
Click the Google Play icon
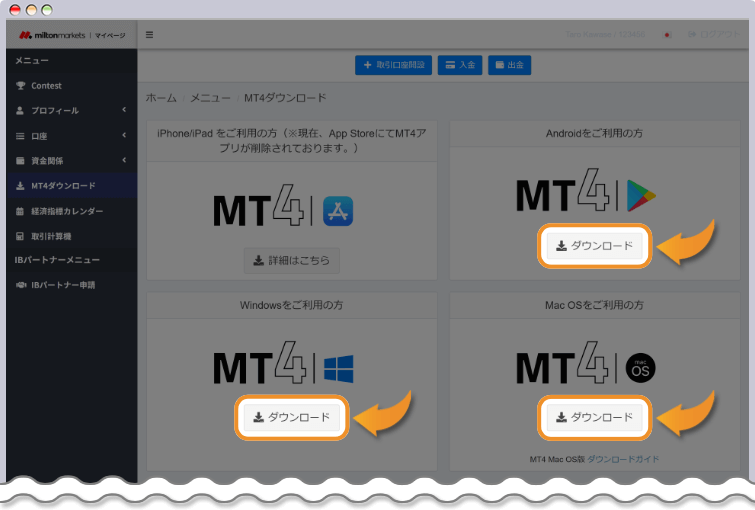point(641,196)
